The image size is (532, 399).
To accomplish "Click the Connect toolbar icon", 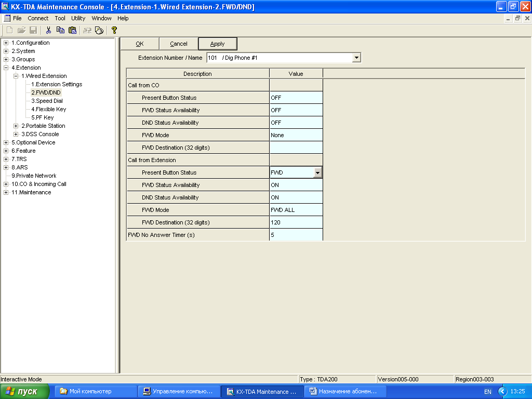I will (x=87, y=30).
